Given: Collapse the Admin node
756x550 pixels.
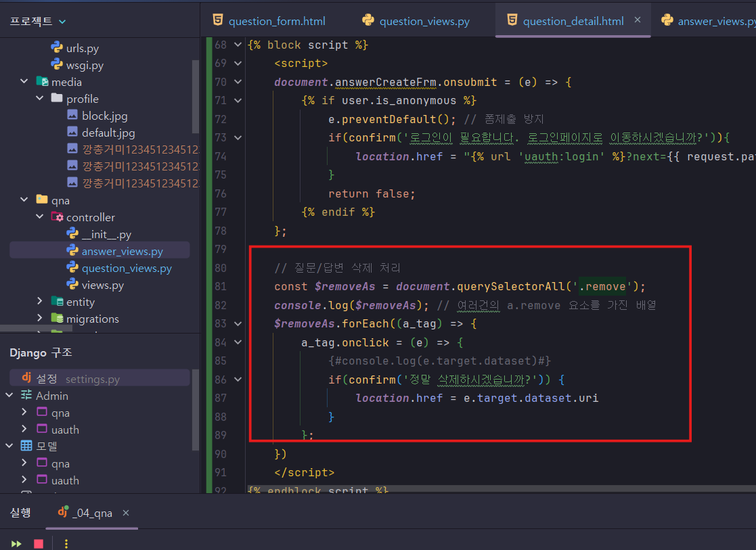Looking at the screenshot, I should click(9, 395).
